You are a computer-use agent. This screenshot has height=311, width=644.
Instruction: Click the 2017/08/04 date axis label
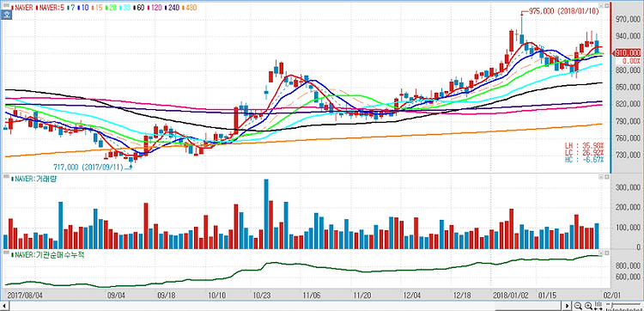tap(26, 296)
